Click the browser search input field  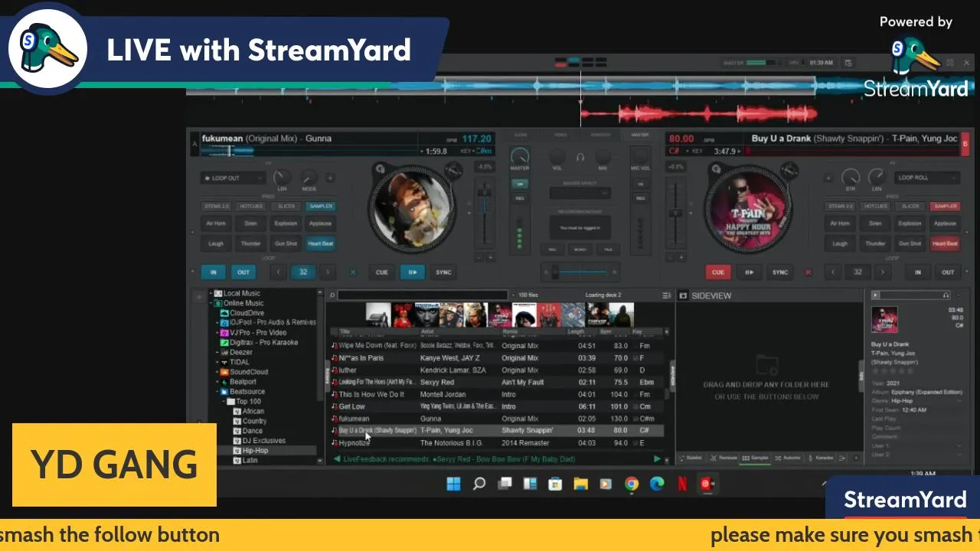(x=423, y=295)
